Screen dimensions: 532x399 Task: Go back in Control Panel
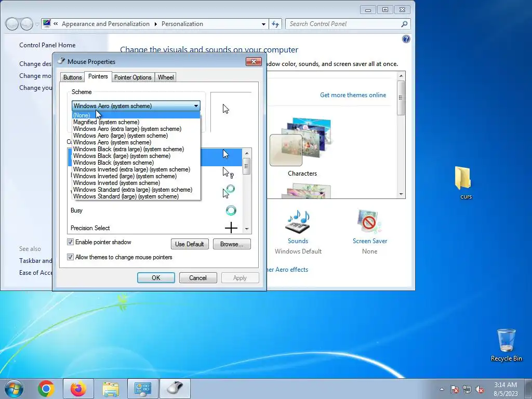tap(12, 24)
